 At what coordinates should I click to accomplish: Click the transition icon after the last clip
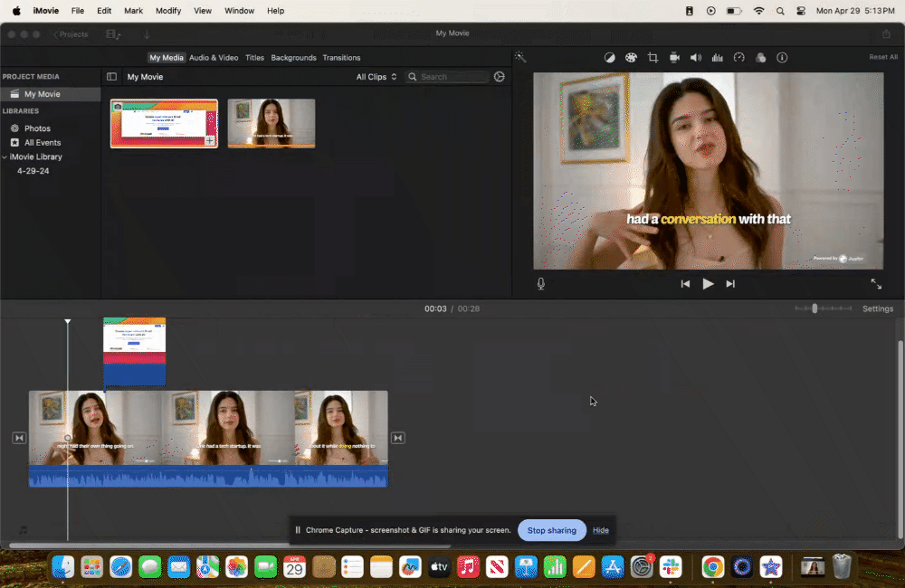coord(397,438)
